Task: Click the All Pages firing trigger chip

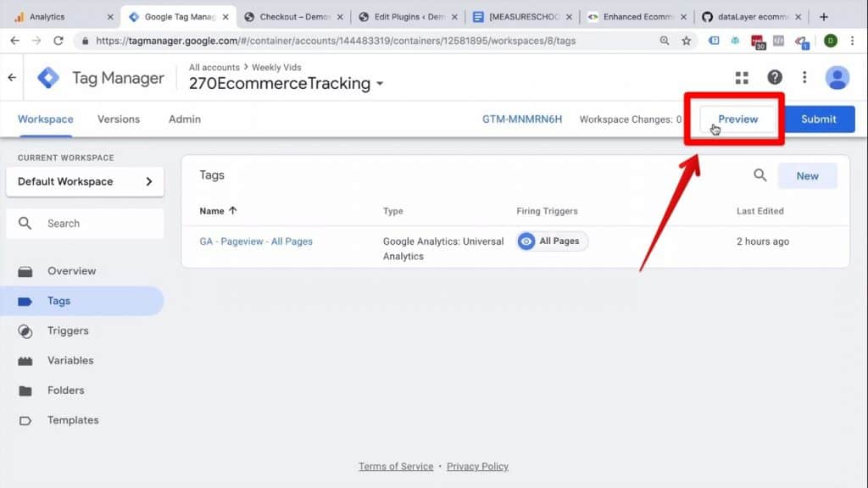Action: (552, 241)
